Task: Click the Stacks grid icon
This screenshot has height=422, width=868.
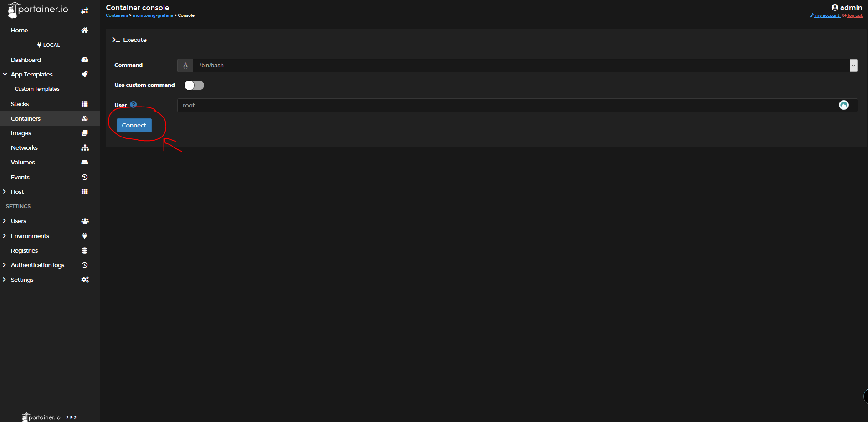Action: [85, 104]
